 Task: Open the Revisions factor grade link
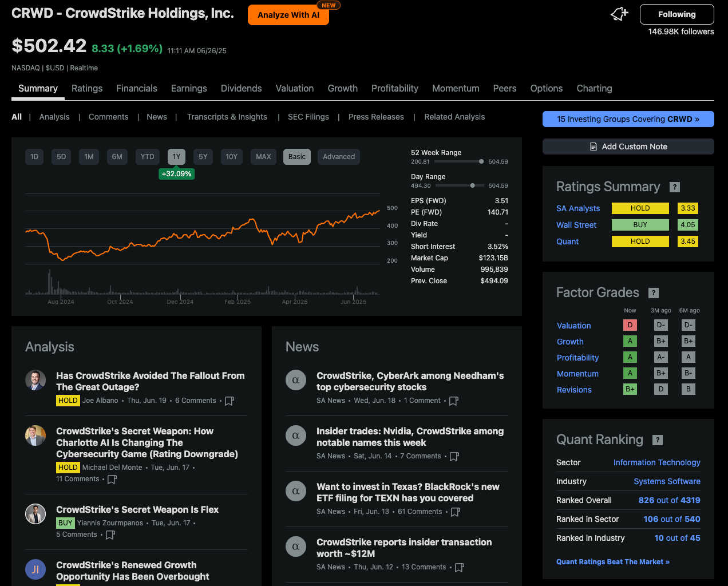[574, 390]
